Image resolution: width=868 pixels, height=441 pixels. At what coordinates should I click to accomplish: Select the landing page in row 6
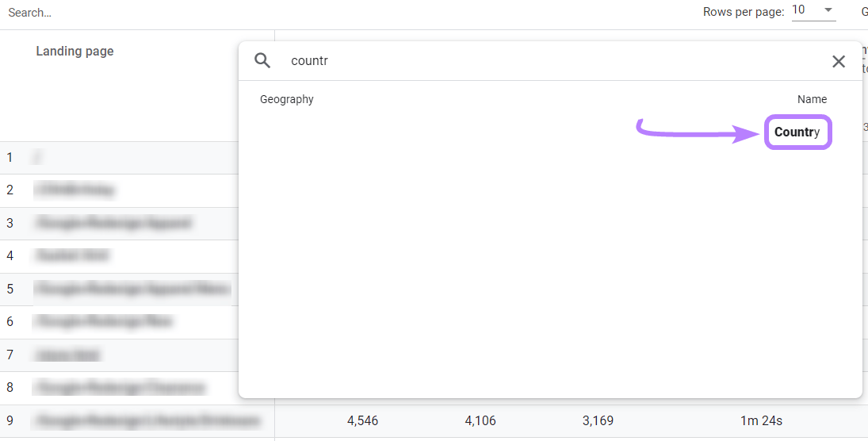pos(103,322)
